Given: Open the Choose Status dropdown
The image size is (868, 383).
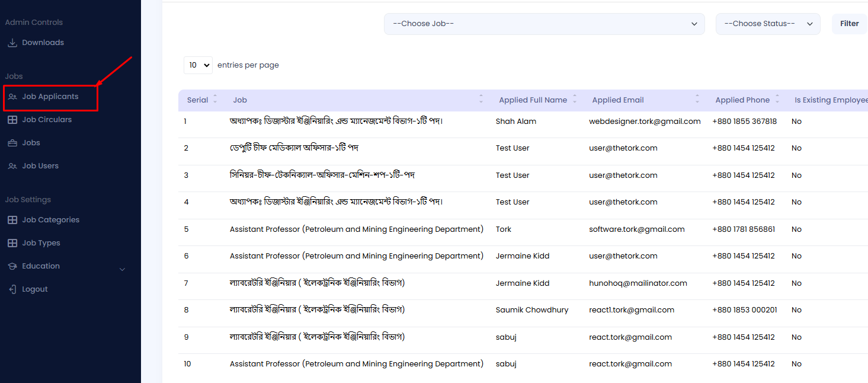Looking at the screenshot, I should coord(767,24).
